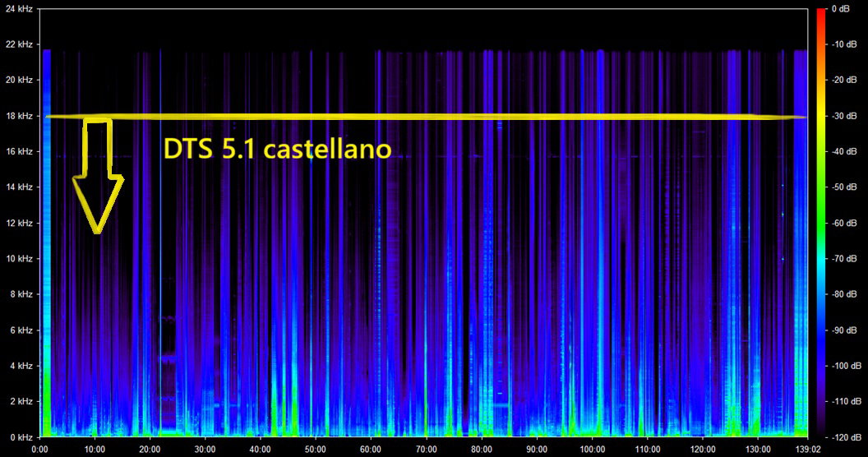Select the 110:00 time axis label
This screenshot has height=457, width=868.
tap(647, 450)
